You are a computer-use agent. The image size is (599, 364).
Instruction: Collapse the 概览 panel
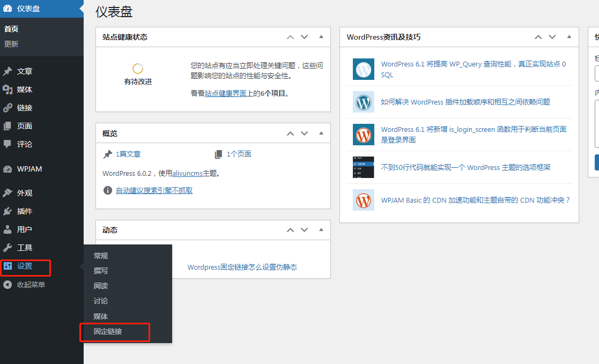click(x=321, y=133)
